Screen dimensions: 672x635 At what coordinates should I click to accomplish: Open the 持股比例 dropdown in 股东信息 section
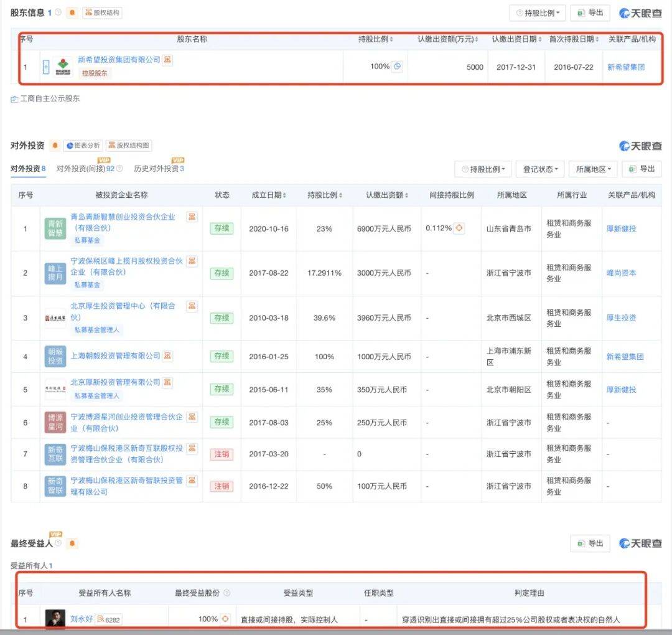(x=537, y=12)
